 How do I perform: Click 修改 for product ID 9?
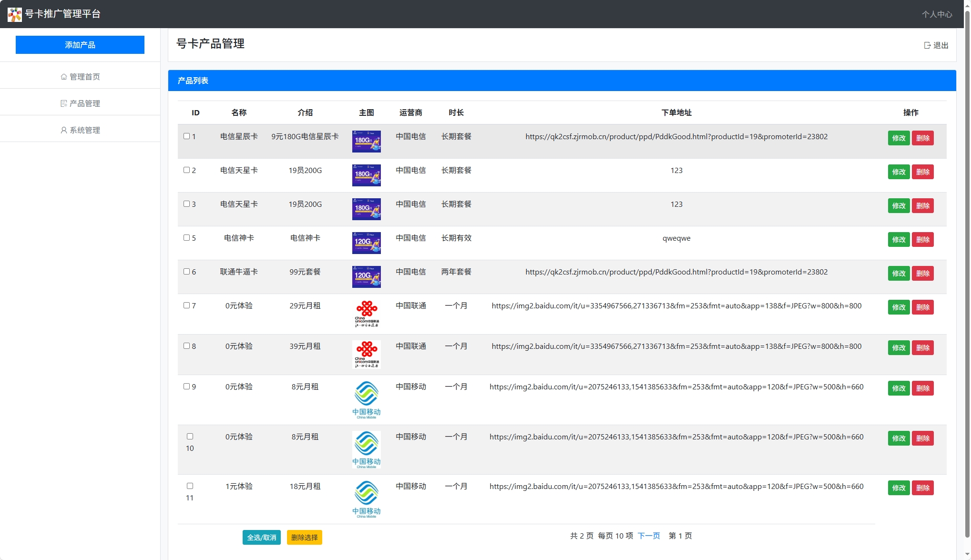[x=899, y=388]
